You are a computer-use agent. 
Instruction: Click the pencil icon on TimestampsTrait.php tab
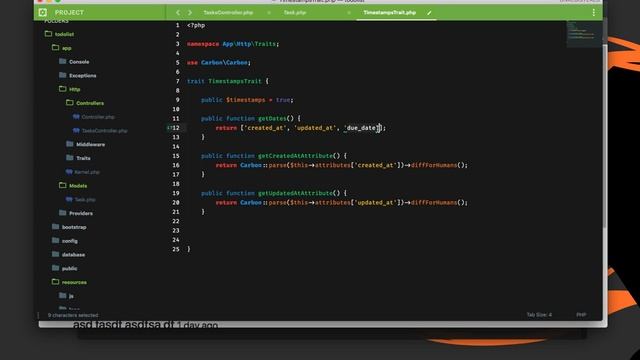pos(429,13)
